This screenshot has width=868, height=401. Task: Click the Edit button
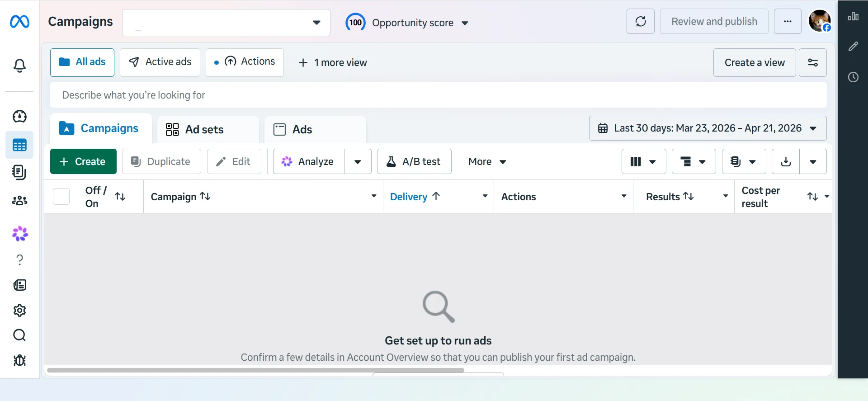(234, 161)
